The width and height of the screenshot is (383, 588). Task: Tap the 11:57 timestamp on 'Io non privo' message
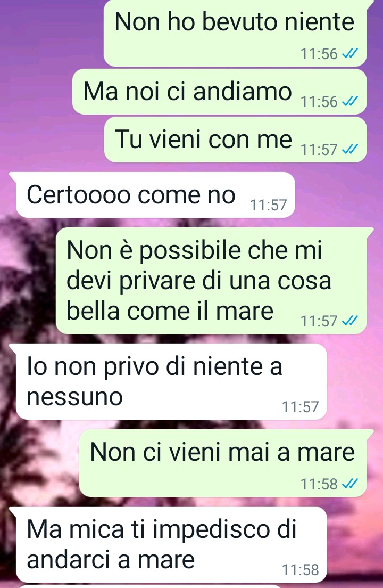click(x=300, y=407)
